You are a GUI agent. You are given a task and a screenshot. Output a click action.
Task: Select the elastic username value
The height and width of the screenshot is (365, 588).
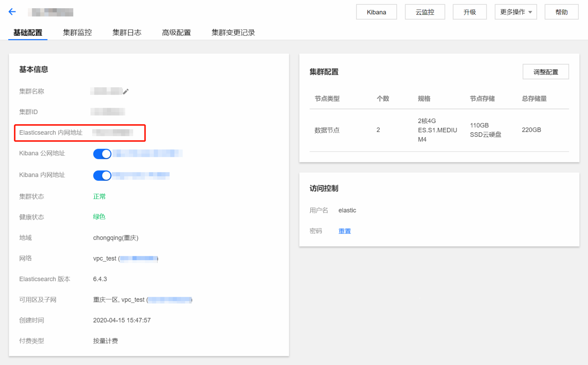tap(347, 210)
